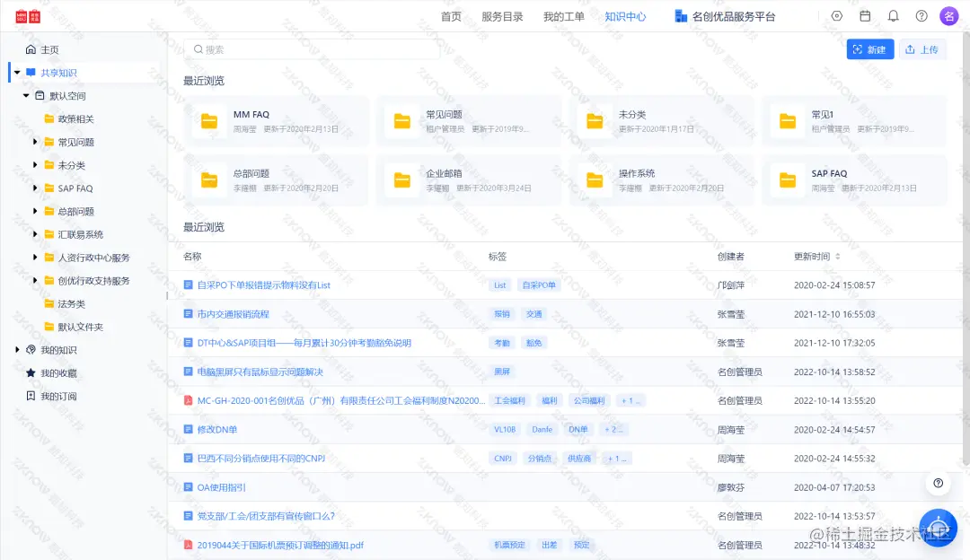Click the purple 名 avatar icon
The height and width of the screenshot is (560, 970).
coord(949,15)
